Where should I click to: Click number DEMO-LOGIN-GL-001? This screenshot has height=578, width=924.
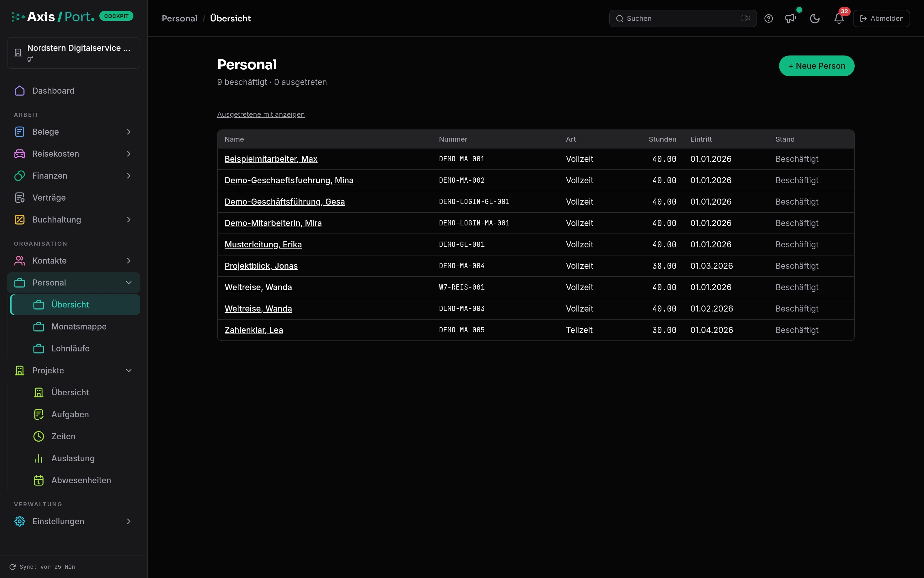(x=474, y=201)
